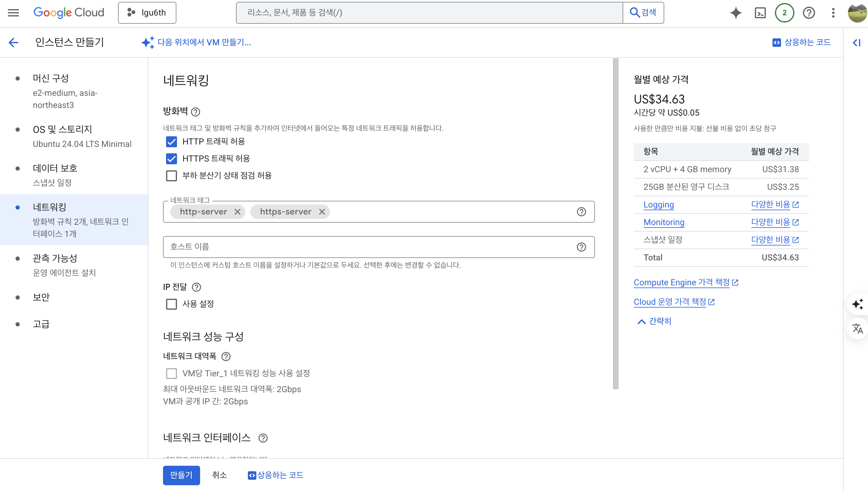
Task: Activate the Cloud Shell terminal icon
Action: tap(760, 13)
